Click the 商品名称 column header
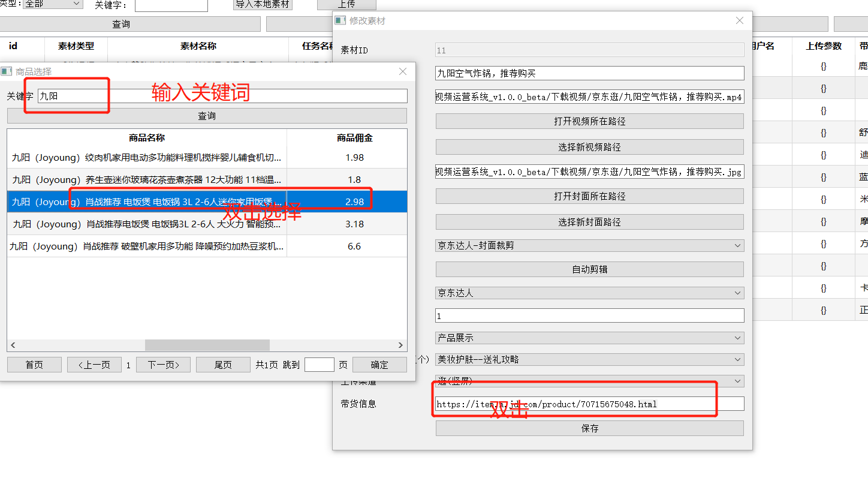The height and width of the screenshot is (481, 868). pos(147,138)
